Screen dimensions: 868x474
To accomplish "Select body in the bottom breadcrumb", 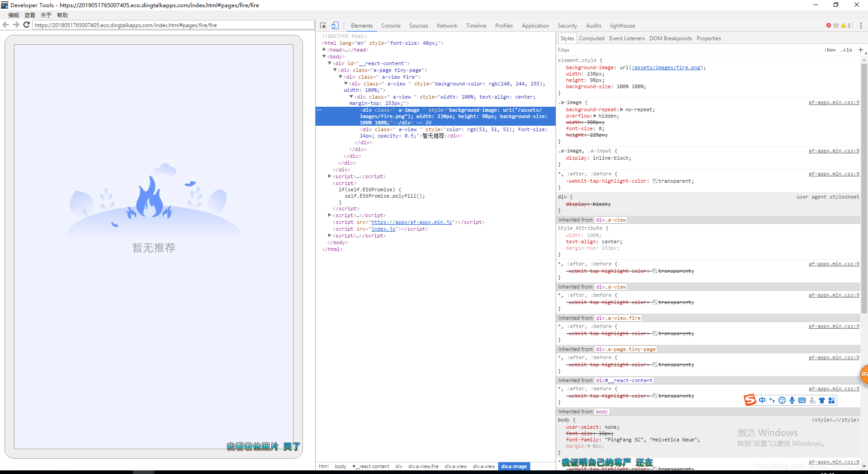I will [x=340, y=466].
